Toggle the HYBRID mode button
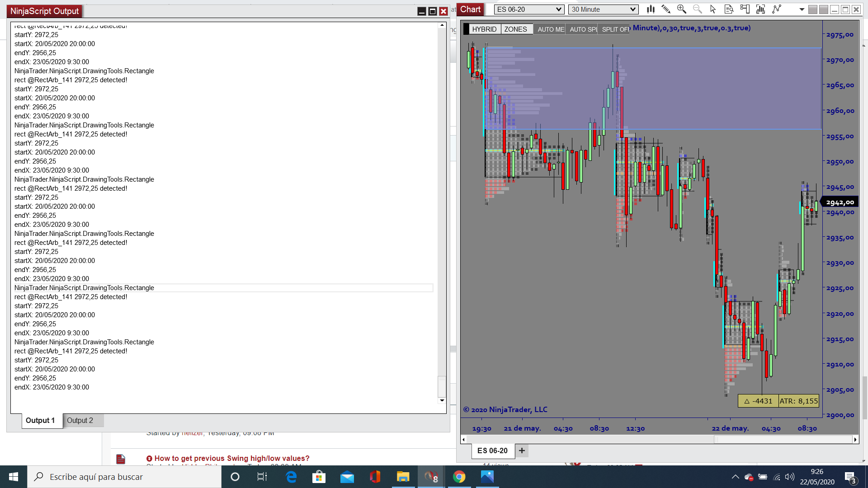Image resolution: width=868 pixels, height=488 pixels. pyautogui.click(x=484, y=29)
